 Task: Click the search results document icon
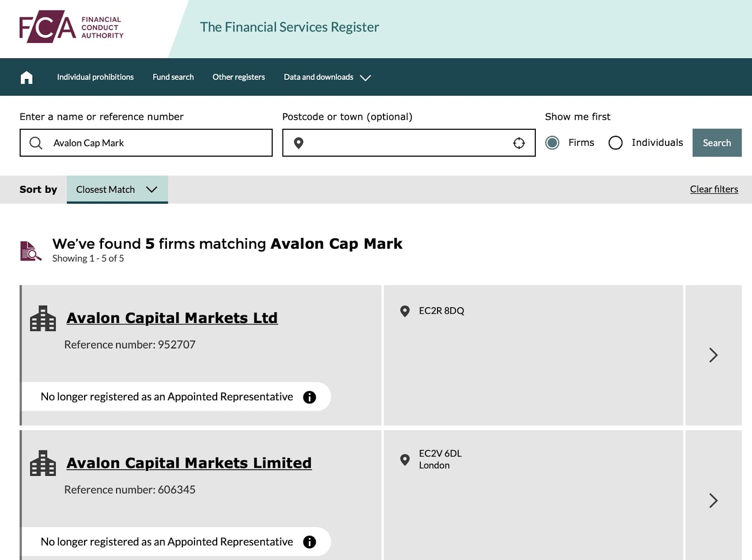click(31, 251)
